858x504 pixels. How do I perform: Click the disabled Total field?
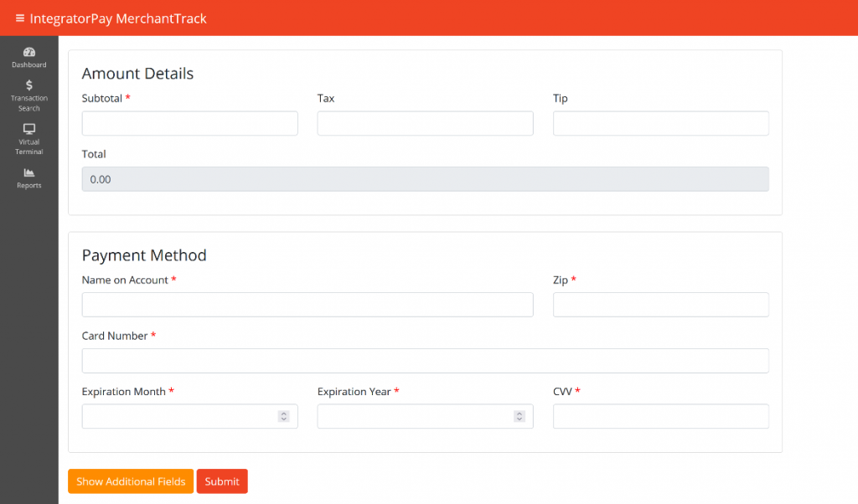click(425, 179)
